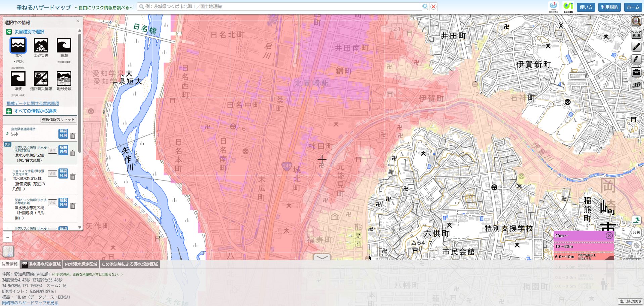This screenshot has height=306, width=644.
Task: Click the briefcase toolbox icon
Action: 636,72
